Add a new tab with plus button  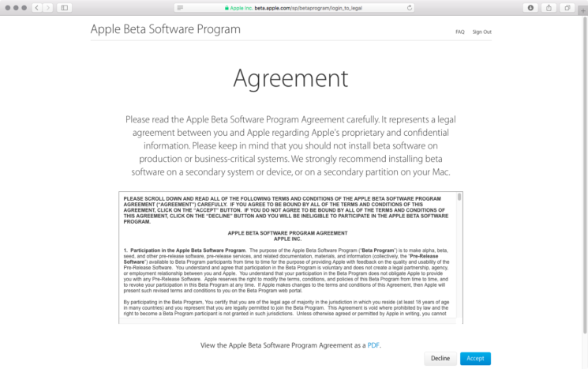tap(583, 10)
